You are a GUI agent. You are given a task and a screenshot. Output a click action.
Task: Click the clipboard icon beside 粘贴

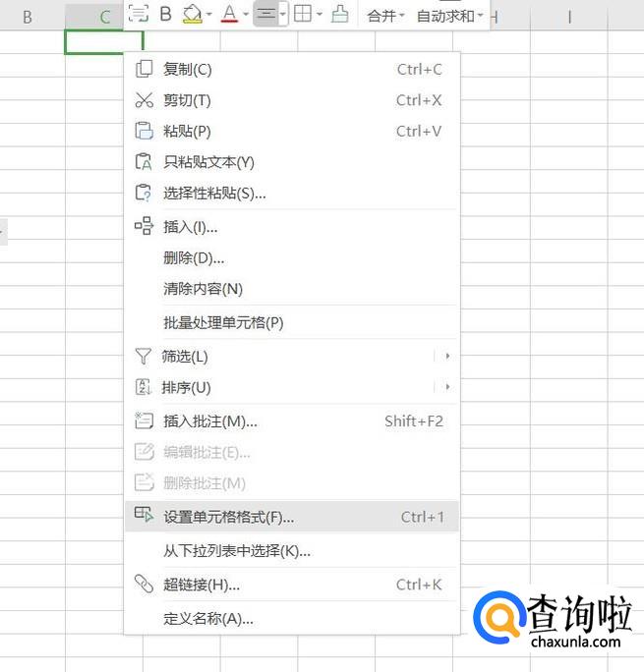tap(144, 131)
